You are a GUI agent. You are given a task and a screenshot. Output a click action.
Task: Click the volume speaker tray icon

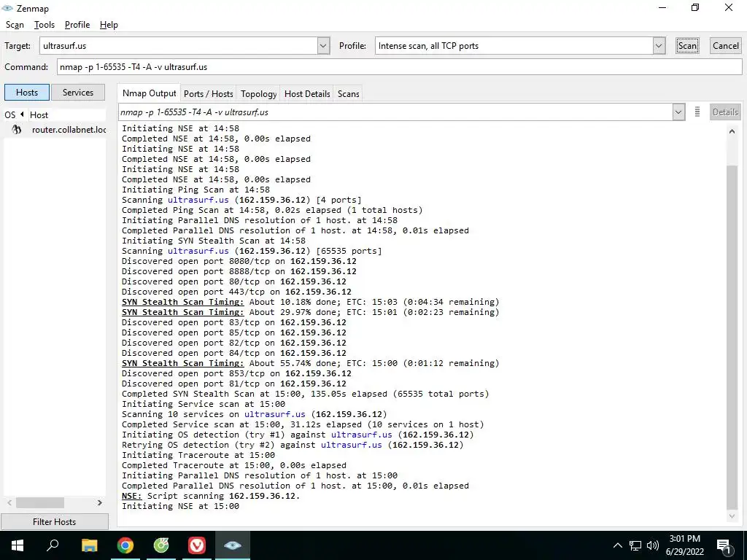pyautogui.click(x=653, y=545)
